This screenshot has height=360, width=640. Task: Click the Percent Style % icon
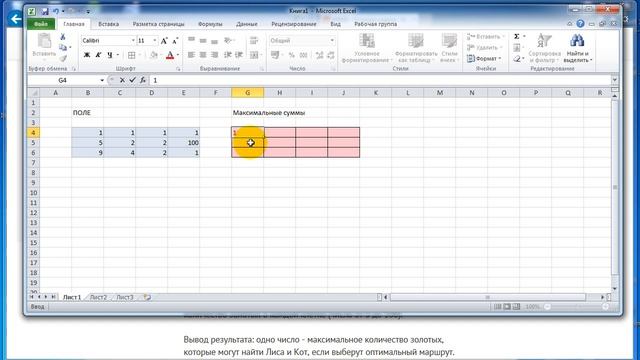pos(291,55)
